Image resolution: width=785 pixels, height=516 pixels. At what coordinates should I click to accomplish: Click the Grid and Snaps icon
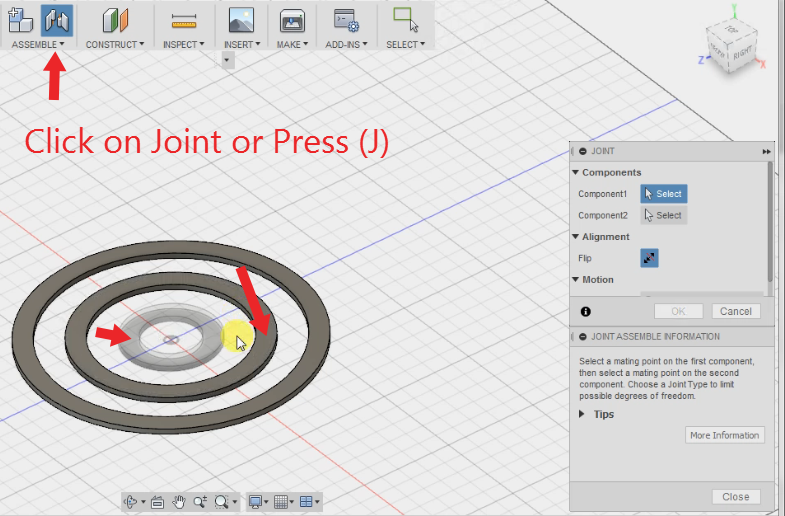[x=281, y=501]
